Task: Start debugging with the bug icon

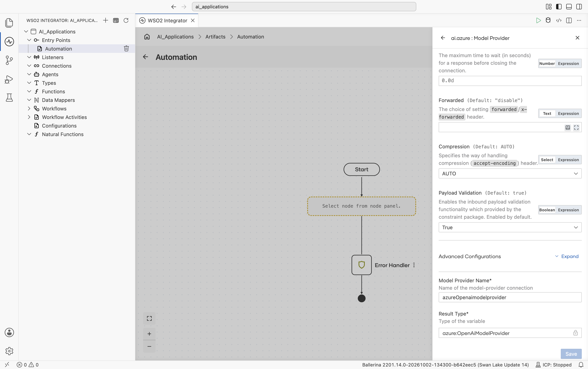Action: tap(548, 20)
